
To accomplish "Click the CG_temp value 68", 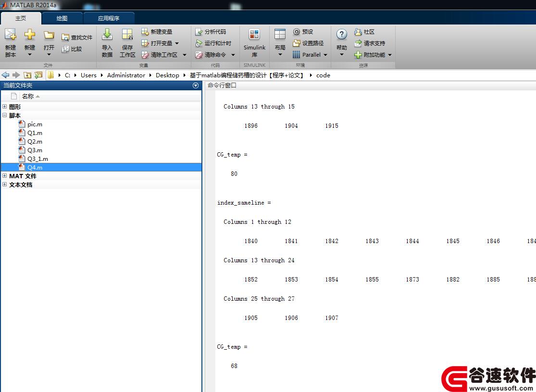I will pos(234,366).
